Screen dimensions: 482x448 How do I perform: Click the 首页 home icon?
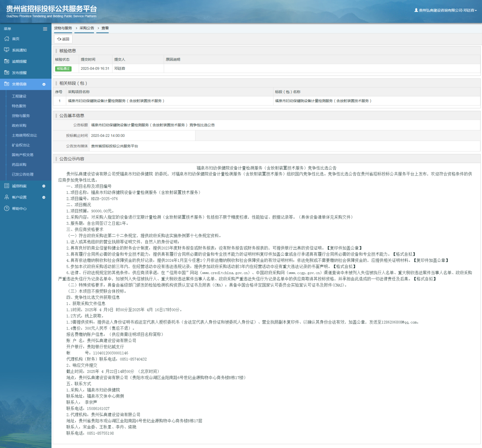point(6,39)
